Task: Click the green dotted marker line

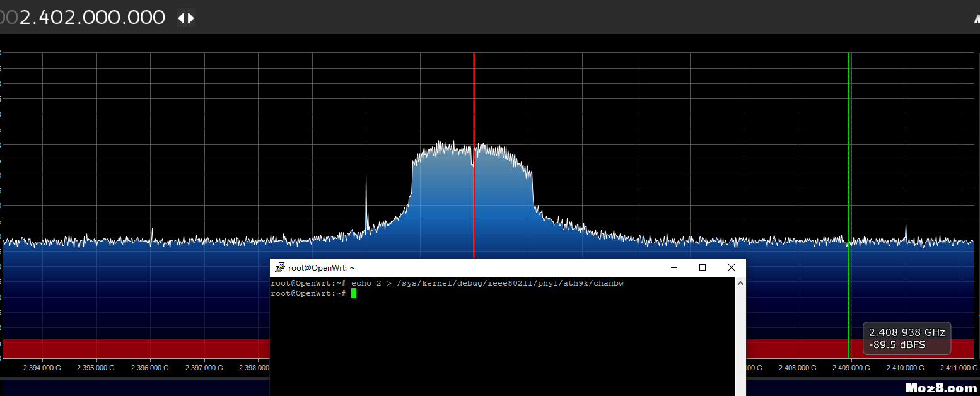Action: pyautogui.click(x=849, y=205)
